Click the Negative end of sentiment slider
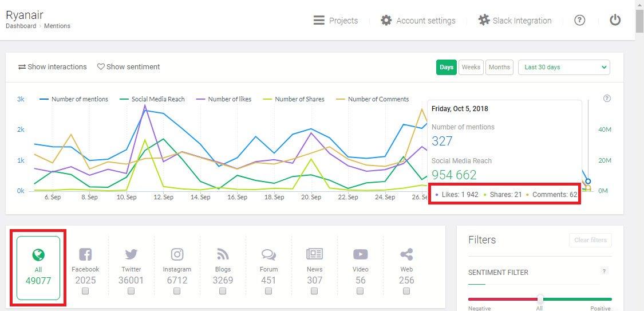 coord(479,308)
